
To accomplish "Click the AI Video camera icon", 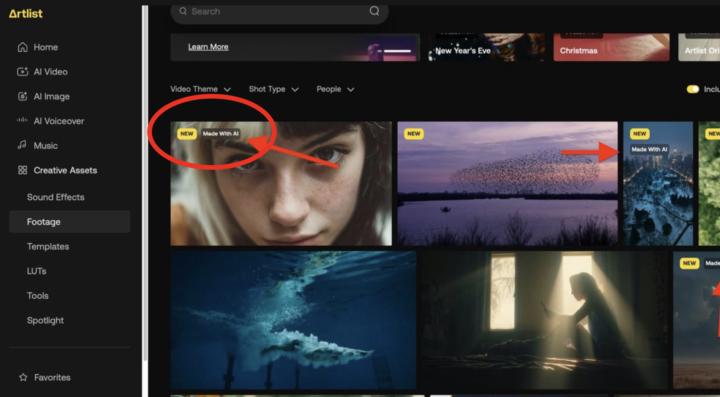I will (x=22, y=72).
